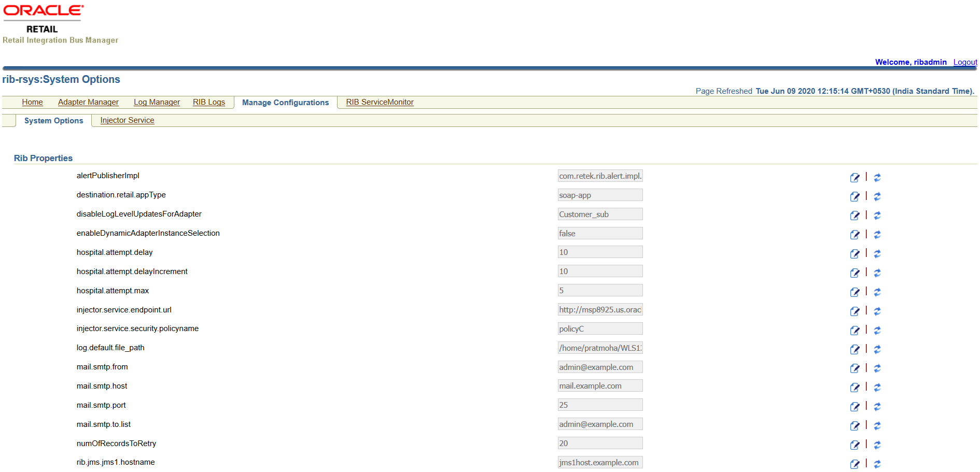This screenshot has height=472, width=980.
Task: Reset injector.service.security.policyname value
Action: tap(877, 331)
